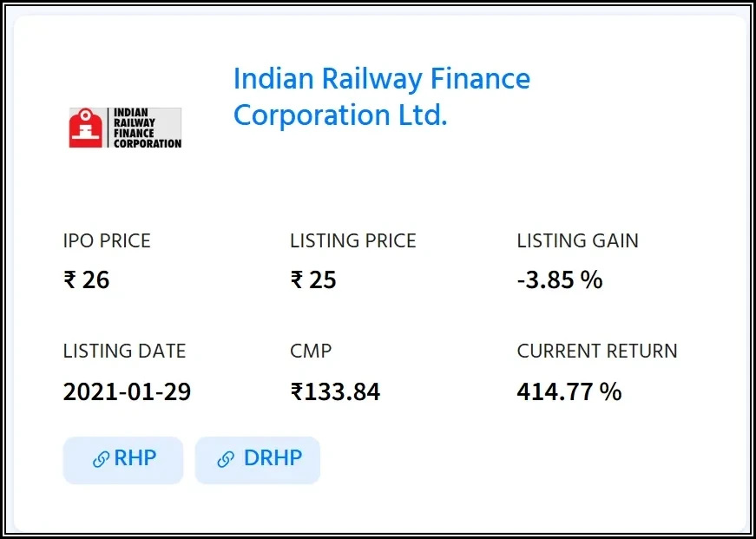Select the ₹133.84 CMP value
Image resolution: width=756 pixels, height=539 pixels.
(x=335, y=391)
